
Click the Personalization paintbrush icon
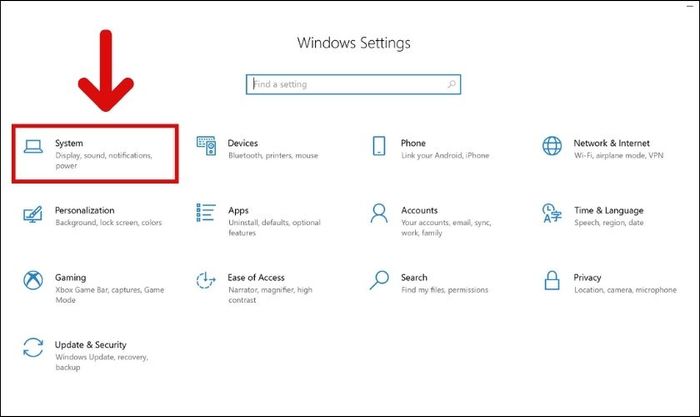pyautogui.click(x=33, y=214)
